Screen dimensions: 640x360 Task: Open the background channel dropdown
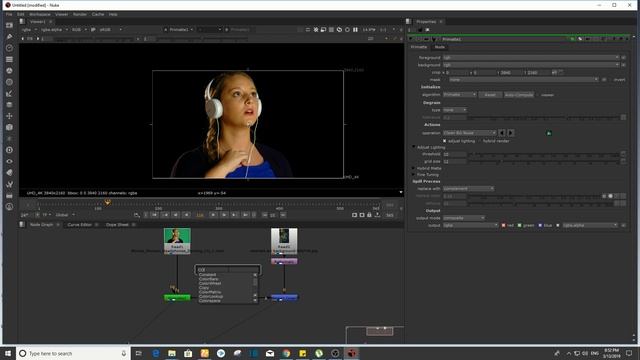click(x=531, y=65)
